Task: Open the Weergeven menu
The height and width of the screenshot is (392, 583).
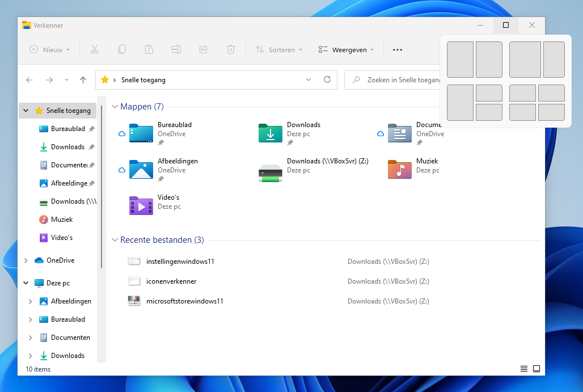Action: click(x=347, y=49)
